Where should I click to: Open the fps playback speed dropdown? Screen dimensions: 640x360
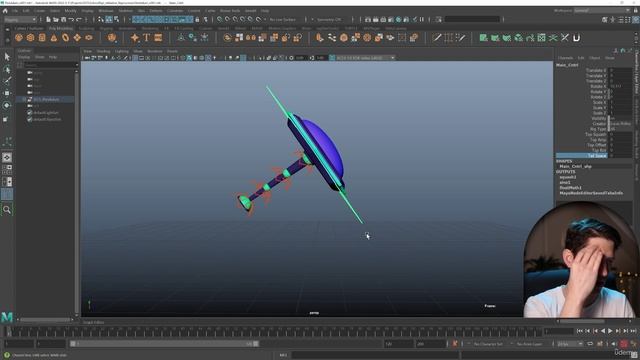[570, 344]
